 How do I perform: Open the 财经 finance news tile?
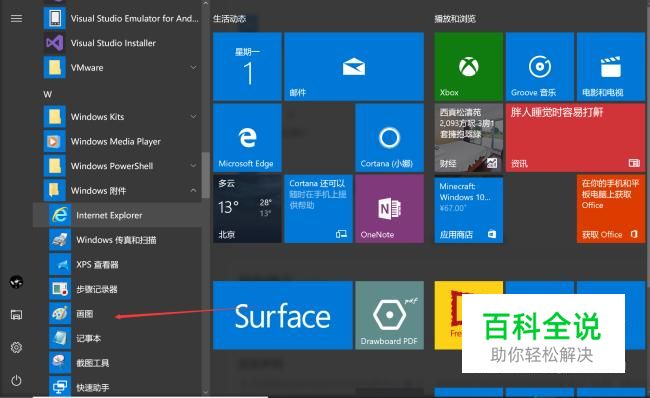(x=468, y=138)
